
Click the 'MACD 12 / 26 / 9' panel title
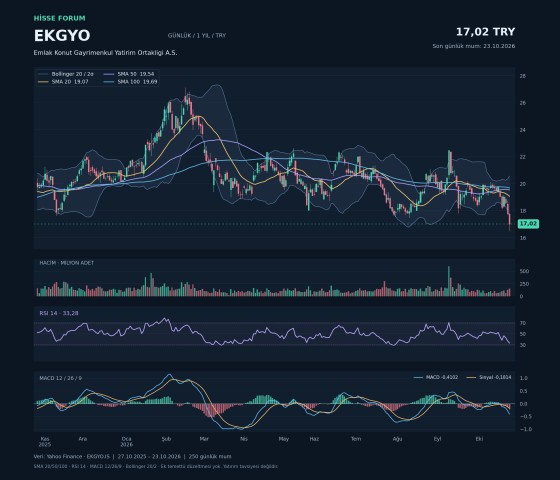(60, 378)
